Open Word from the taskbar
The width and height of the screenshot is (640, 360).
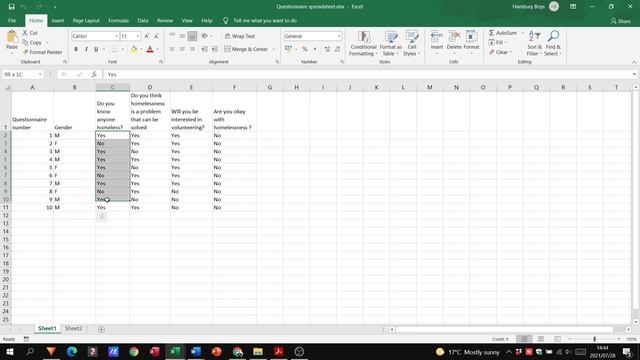(x=196, y=351)
